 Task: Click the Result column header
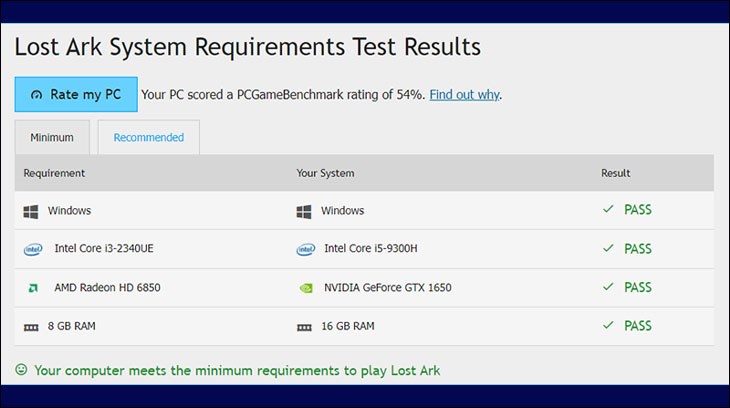click(x=615, y=173)
